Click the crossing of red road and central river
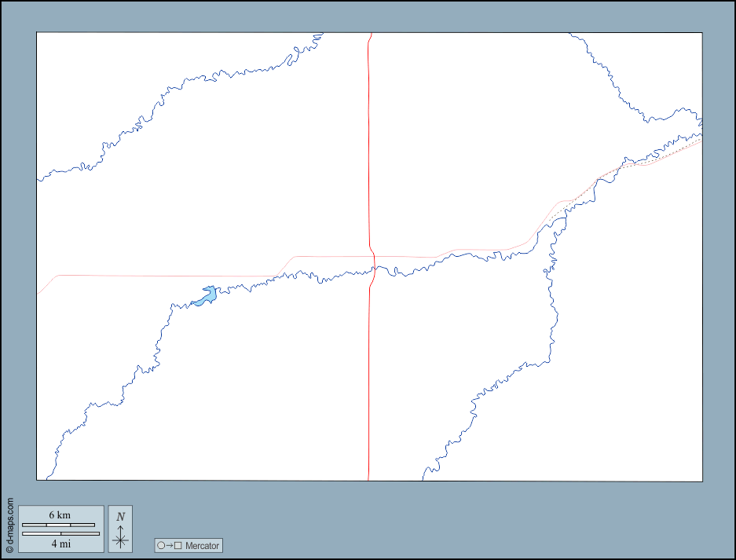 tap(373, 270)
